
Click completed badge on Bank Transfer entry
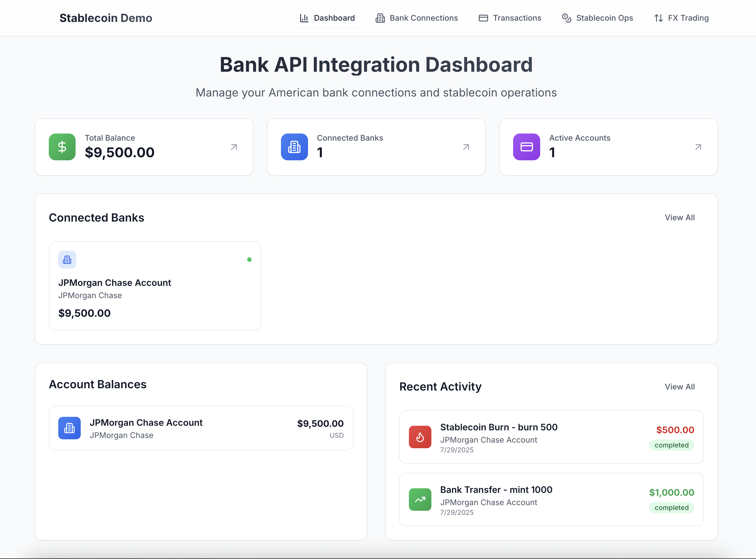(x=671, y=507)
